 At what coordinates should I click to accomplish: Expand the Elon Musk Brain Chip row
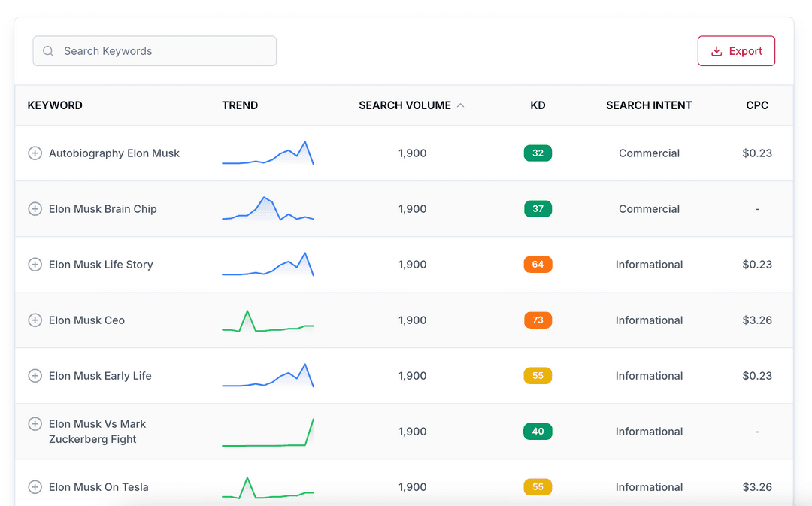35,209
